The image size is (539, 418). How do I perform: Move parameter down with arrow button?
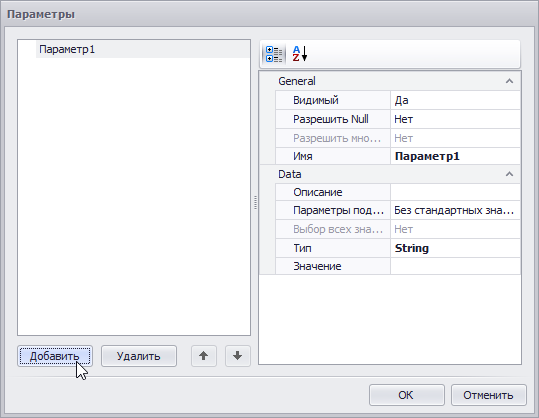point(238,356)
